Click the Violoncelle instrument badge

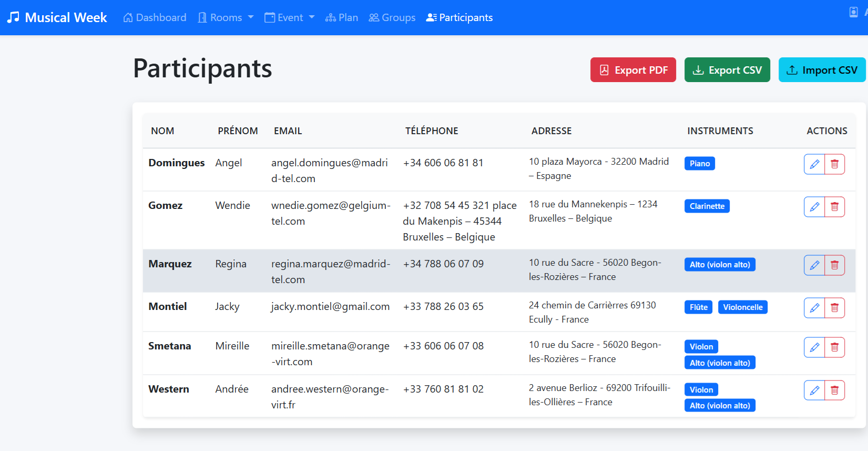click(742, 307)
